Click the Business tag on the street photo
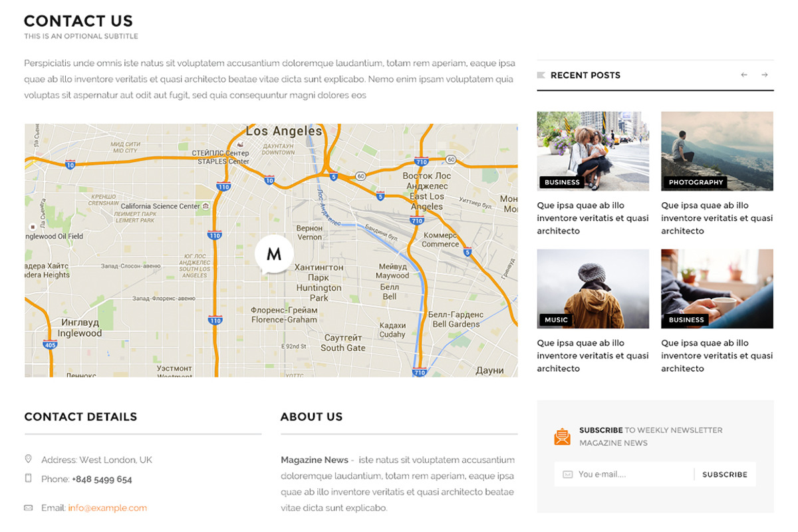The height and width of the screenshot is (532, 798). (562, 182)
